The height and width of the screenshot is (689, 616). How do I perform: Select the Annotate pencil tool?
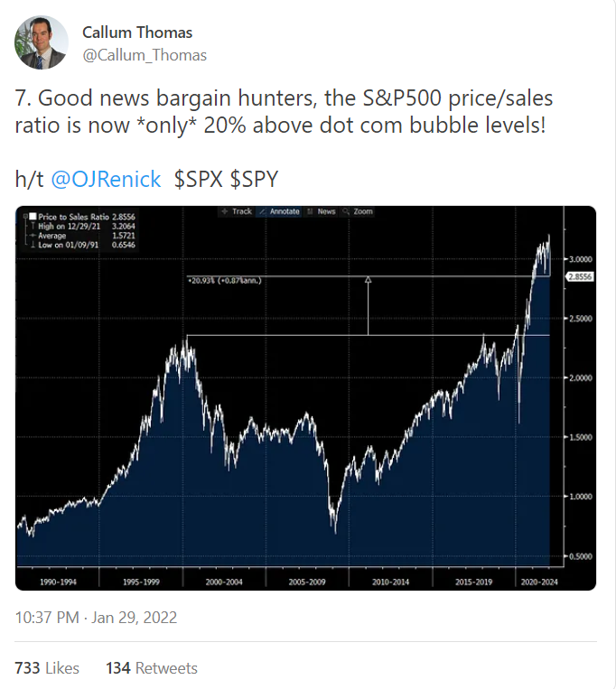click(262, 211)
